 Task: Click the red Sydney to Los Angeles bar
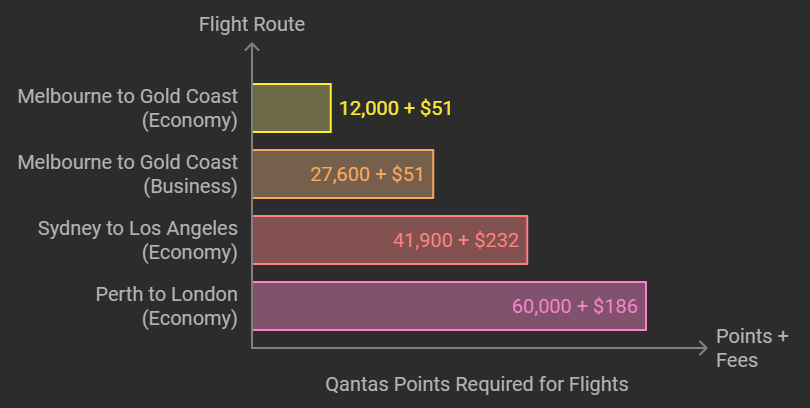point(390,240)
